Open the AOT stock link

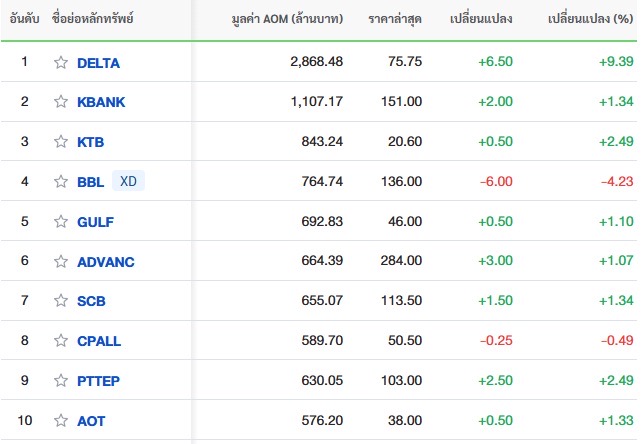pos(91,421)
